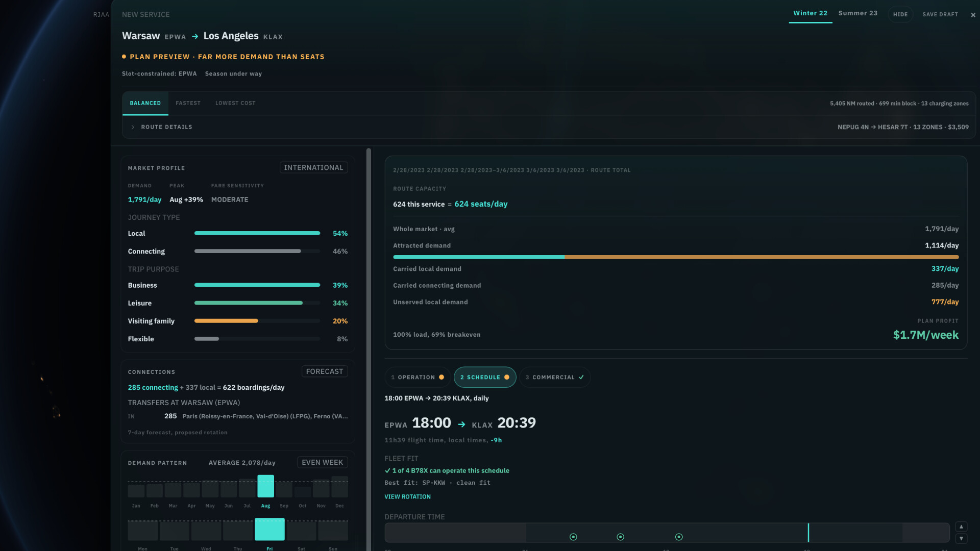Select the Fri bar in weekly pattern
Viewport: 980px width, 551px height.
point(269,530)
